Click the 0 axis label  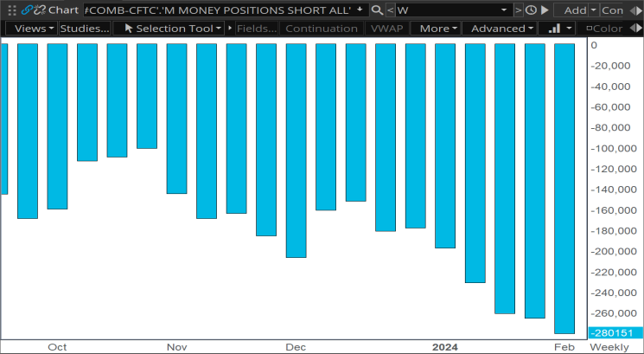tap(594, 45)
